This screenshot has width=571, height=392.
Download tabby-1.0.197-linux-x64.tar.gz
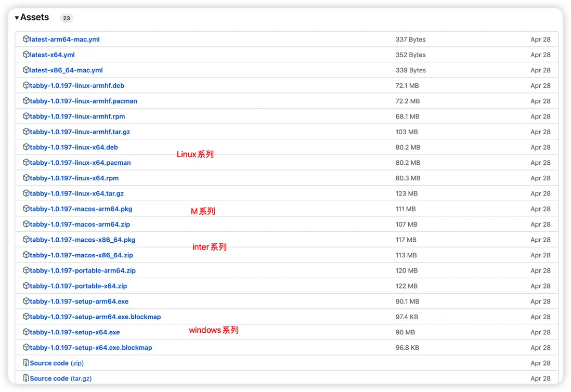pos(77,193)
